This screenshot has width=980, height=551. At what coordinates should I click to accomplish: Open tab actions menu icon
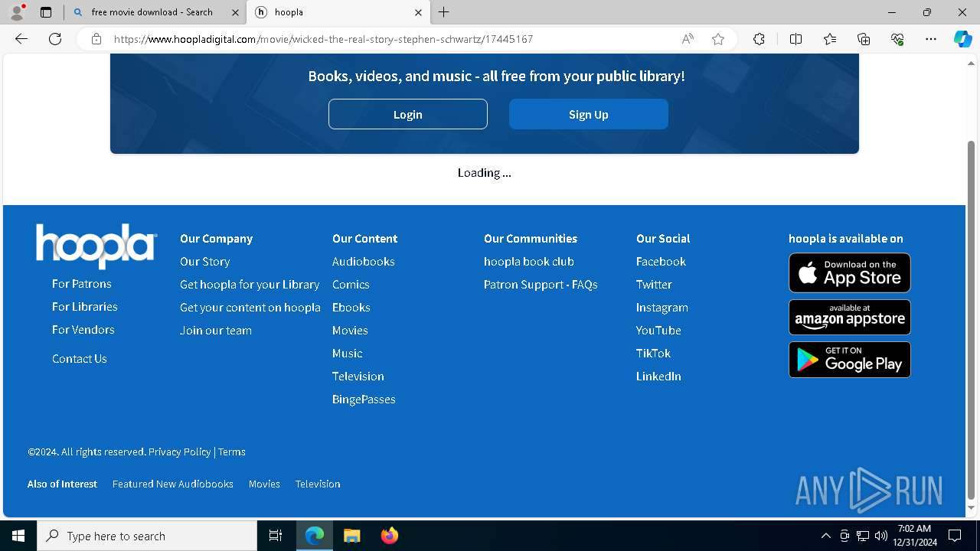[46, 12]
